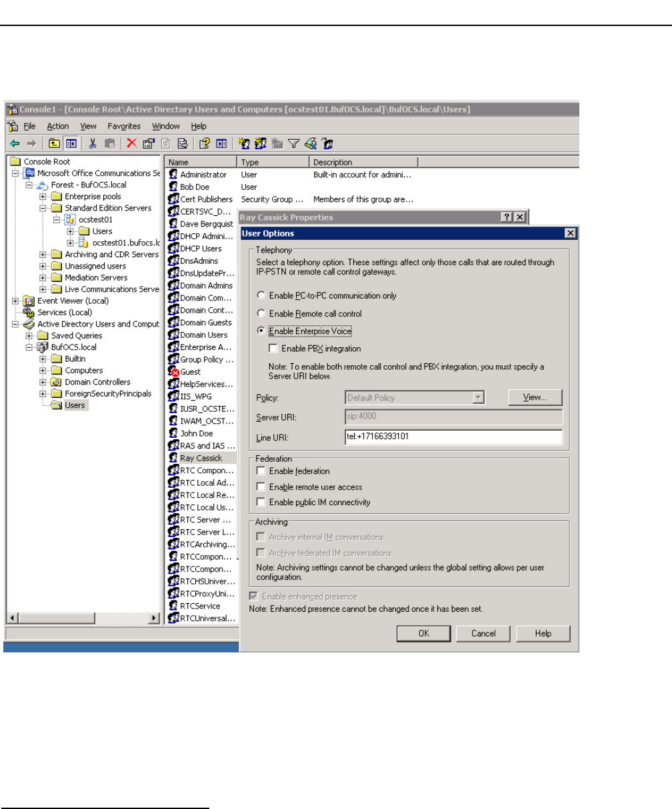The image size is (672, 809).
Task: Click Archive internal IM conversations checkbox
Action: pyautogui.click(x=261, y=537)
